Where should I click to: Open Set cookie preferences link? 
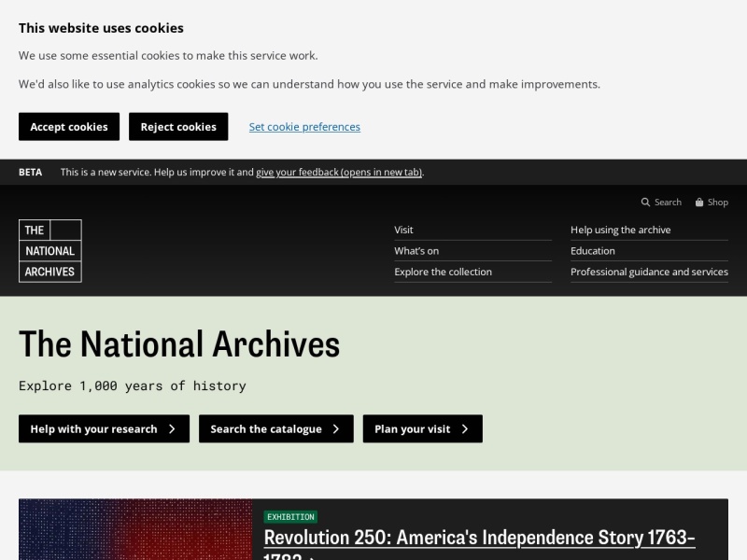tap(304, 127)
